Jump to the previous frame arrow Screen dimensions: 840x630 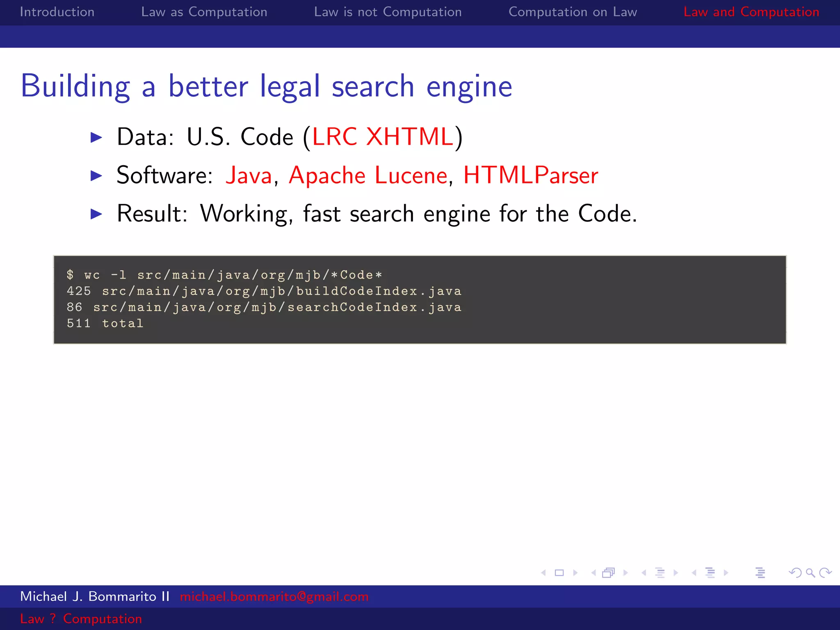[593, 573]
